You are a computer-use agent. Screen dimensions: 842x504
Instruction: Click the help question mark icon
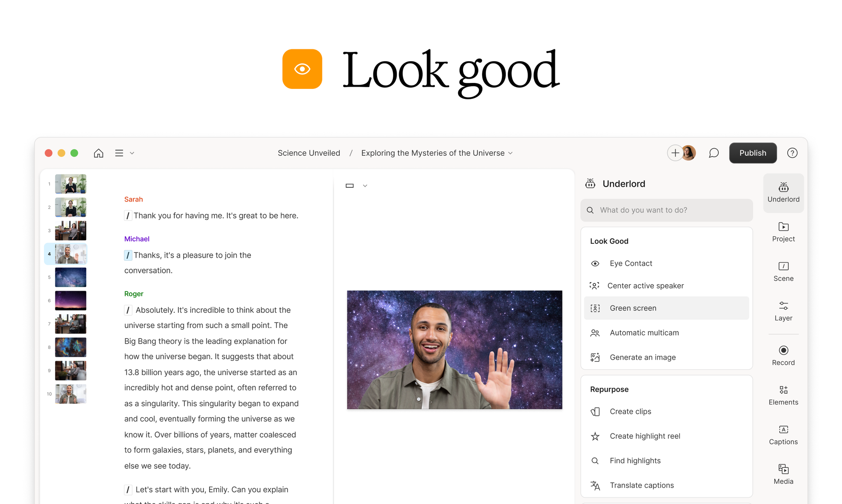click(x=792, y=153)
